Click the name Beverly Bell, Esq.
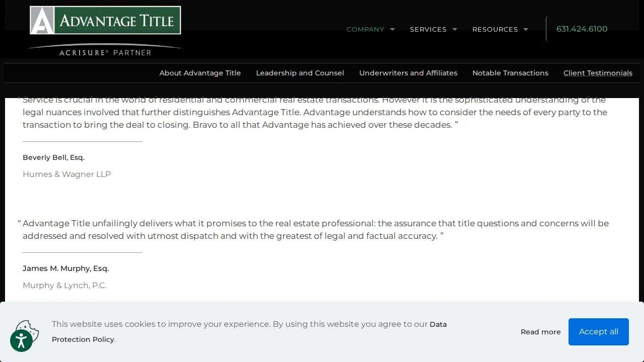The image size is (644, 362). [x=53, y=157]
